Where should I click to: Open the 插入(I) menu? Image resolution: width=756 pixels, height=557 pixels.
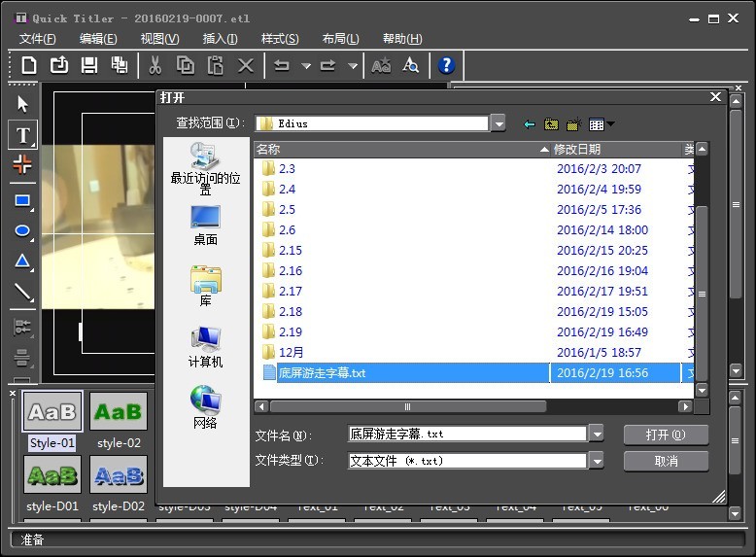click(x=220, y=39)
